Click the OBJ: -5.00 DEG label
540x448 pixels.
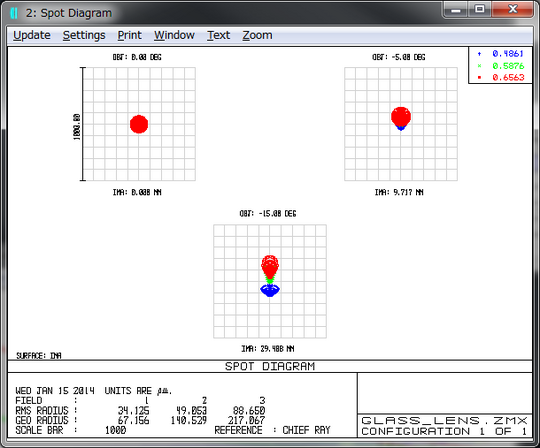point(398,57)
